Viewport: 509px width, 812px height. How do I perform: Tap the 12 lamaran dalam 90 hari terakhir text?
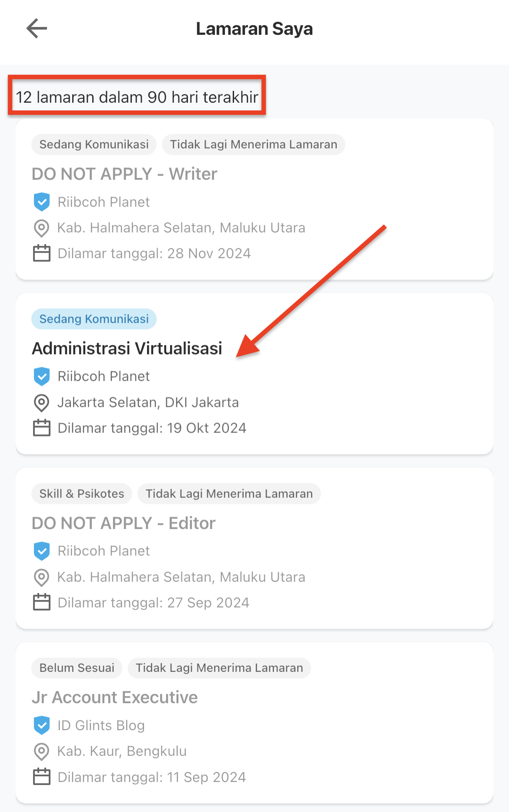coord(137,97)
